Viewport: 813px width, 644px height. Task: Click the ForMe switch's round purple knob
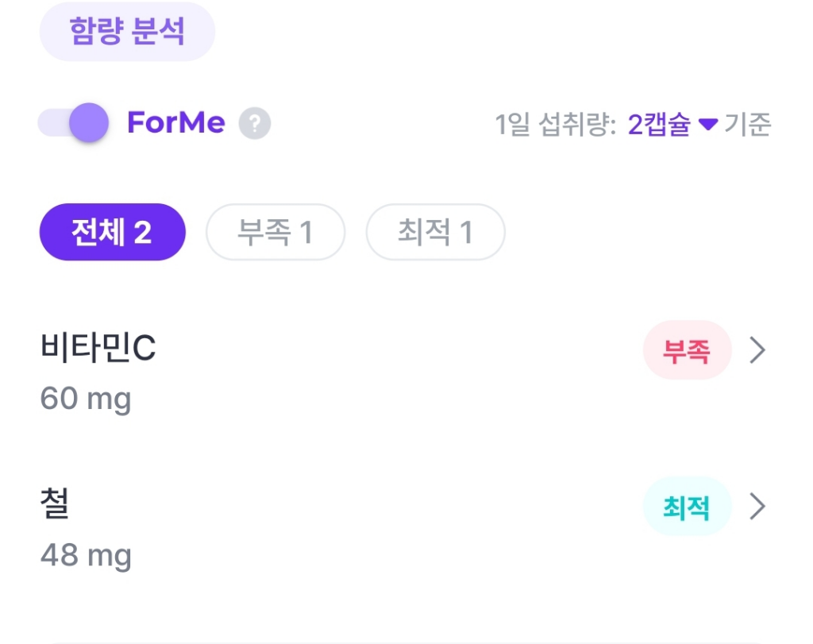click(x=88, y=124)
